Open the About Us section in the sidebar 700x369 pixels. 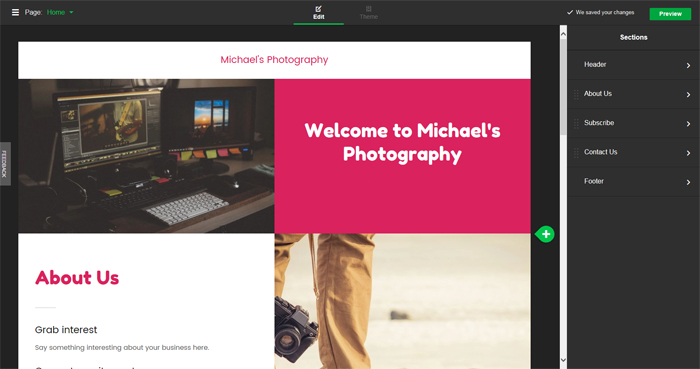tap(633, 94)
